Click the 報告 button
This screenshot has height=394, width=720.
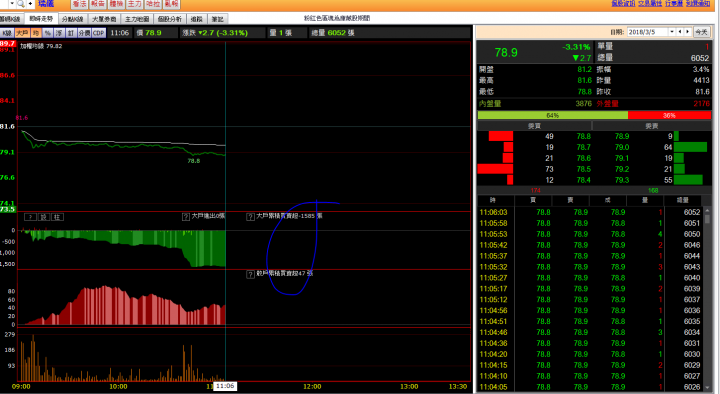pos(97,4)
